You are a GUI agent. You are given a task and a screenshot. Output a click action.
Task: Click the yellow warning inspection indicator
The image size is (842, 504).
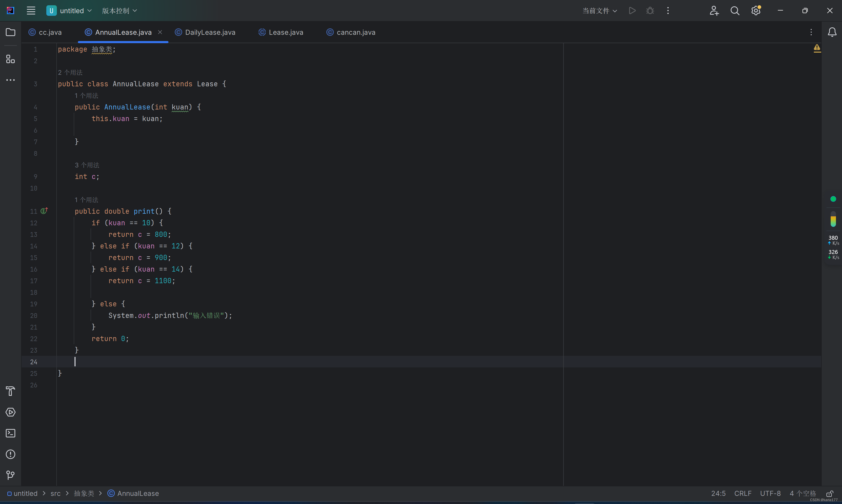click(817, 48)
